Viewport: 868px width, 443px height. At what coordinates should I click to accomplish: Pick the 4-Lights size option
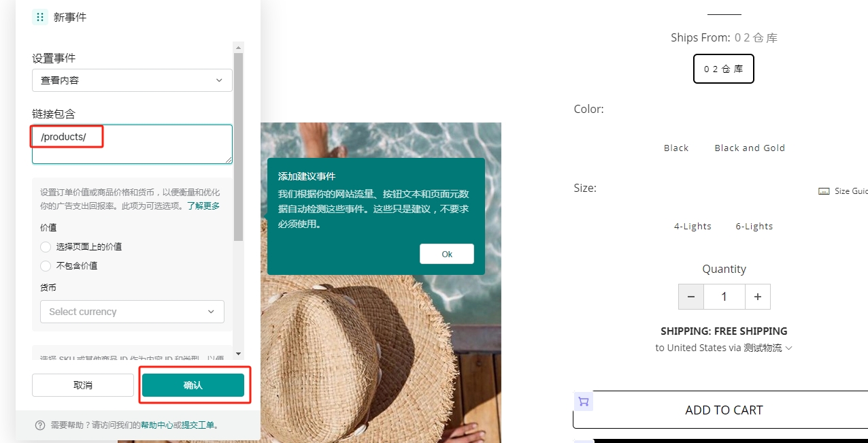tap(692, 226)
